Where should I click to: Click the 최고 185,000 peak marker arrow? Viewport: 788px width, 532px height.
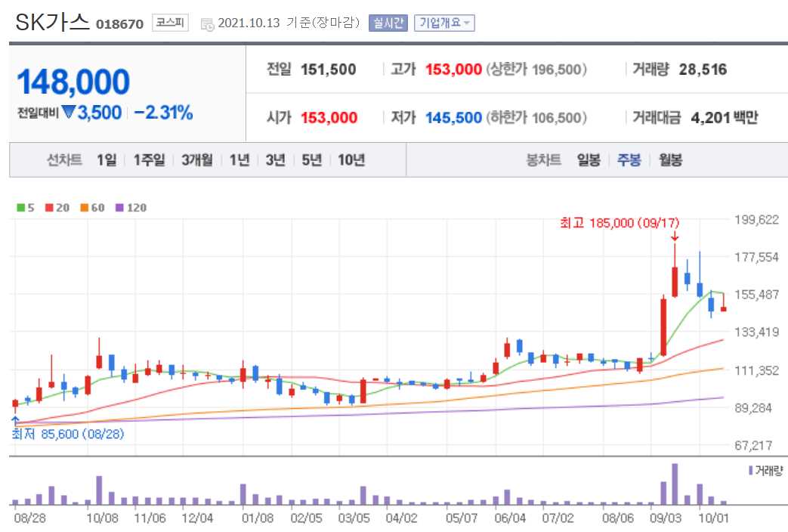[x=674, y=239]
